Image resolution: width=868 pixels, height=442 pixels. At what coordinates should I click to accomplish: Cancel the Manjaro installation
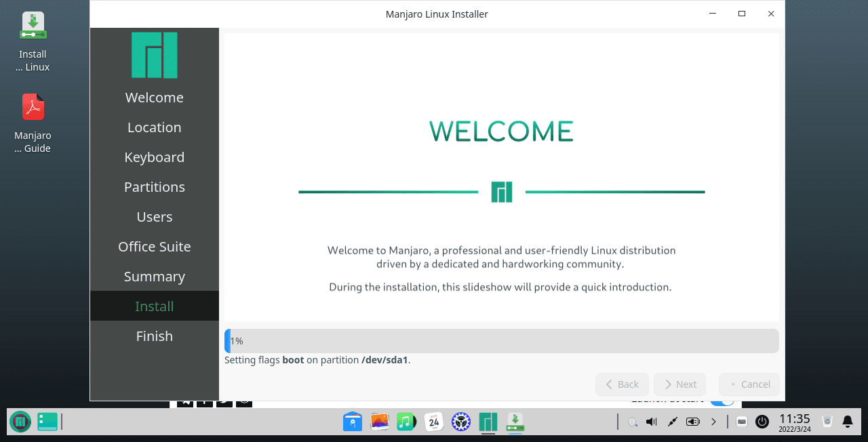tap(749, 384)
